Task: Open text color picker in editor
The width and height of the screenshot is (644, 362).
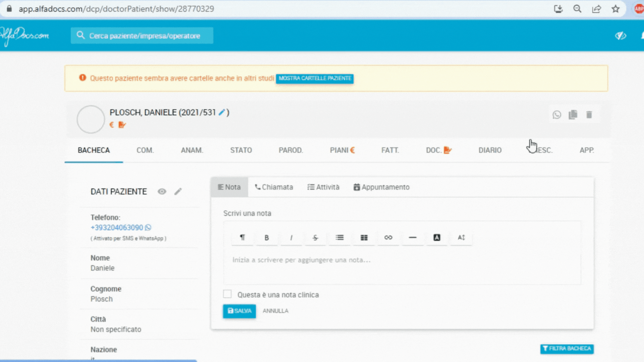Action: 437,238
